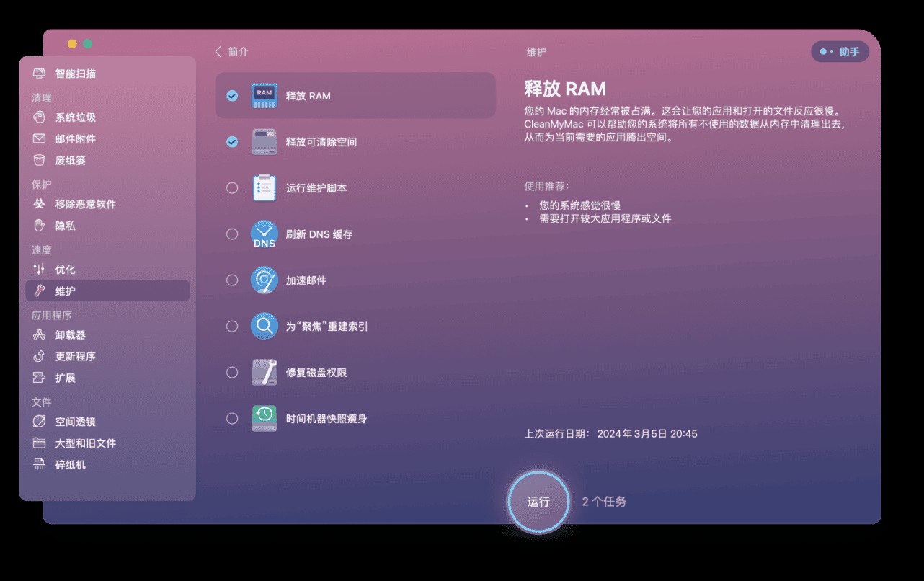Select the Shredder (碎纸机) icon
Viewport: 924px width, 581px height.
(x=40, y=465)
